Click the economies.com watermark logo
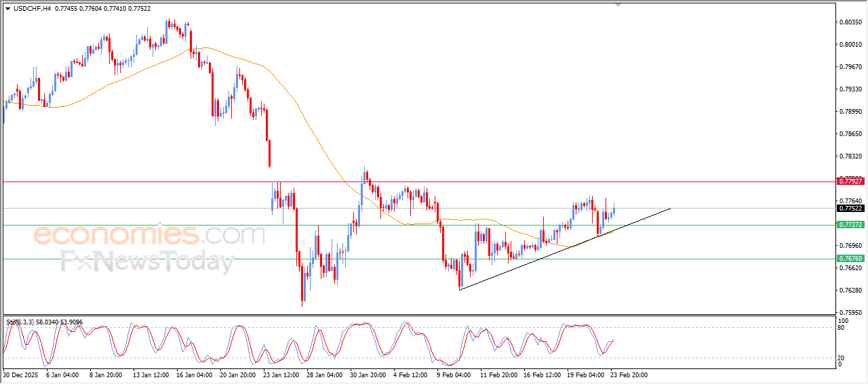The image size is (868, 384). [149, 236]
